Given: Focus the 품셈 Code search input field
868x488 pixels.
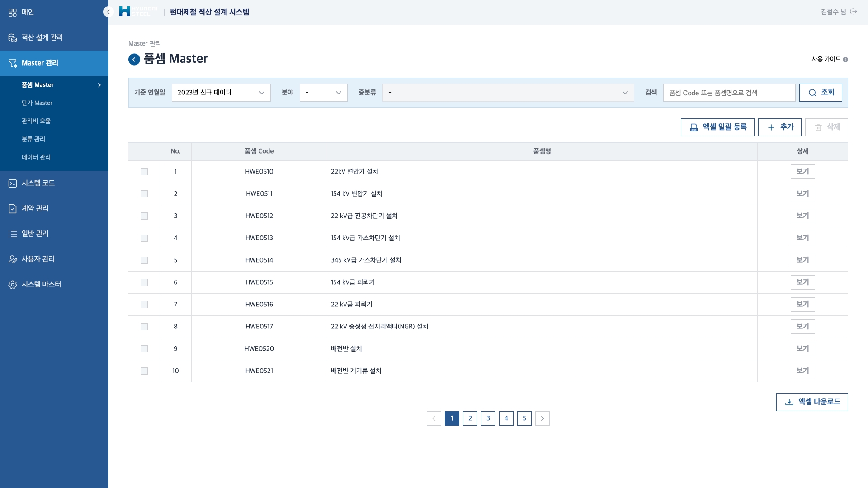Looking at the screenshot, I should pyautogui.click(x=729, y=93).
